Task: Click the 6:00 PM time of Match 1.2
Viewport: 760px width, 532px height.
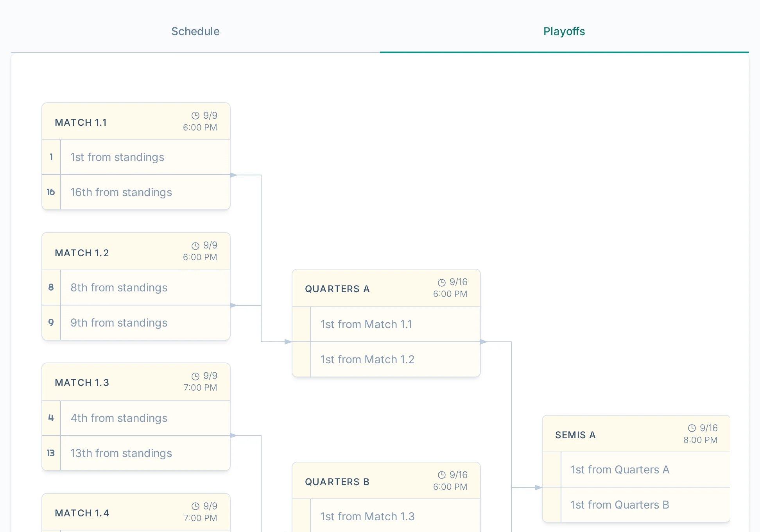Action: (200, 257)
